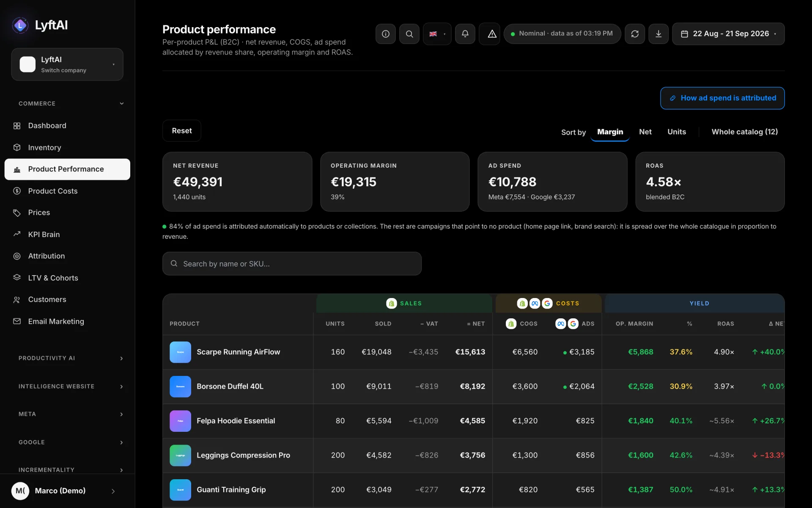The image size is (812, 508).
Task: Expand GOOGLE sidebar section
Action: (71, 442)
